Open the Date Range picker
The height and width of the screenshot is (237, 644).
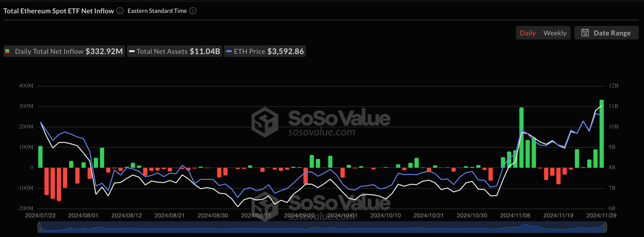point(606,33)
